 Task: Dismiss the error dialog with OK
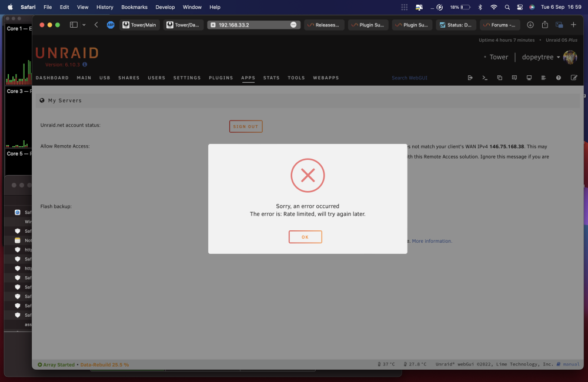[x=305, y=237]
